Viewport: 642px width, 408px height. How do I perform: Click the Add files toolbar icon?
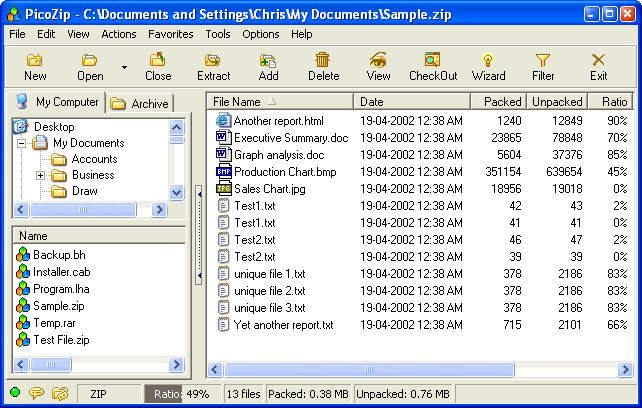[x=268, y=60]
